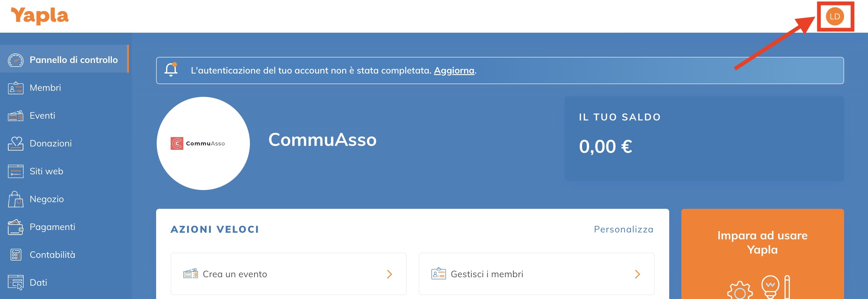Image resolution: width=868 pixels, height=299 pixels.
Task: Click the Crea un evento ticket icon
Action: pyautogui.click(x=190, y=273)
